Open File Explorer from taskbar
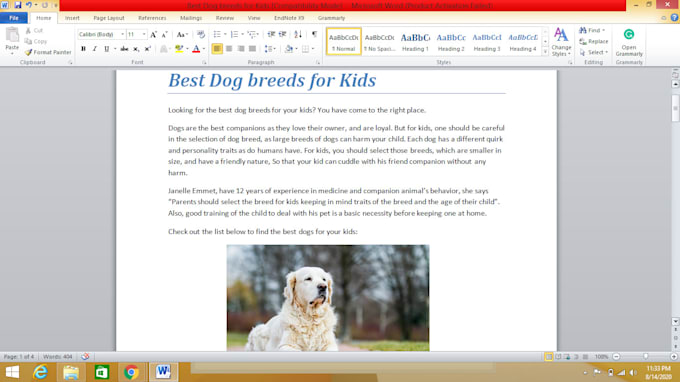The image size is (680, 382). click(x=71, y=372)
